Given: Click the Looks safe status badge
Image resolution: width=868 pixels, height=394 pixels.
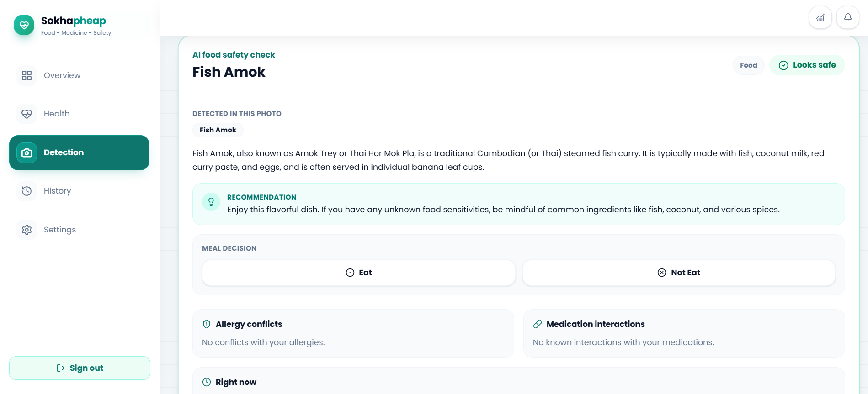Looking at the screenshot, I should [807, 65].
